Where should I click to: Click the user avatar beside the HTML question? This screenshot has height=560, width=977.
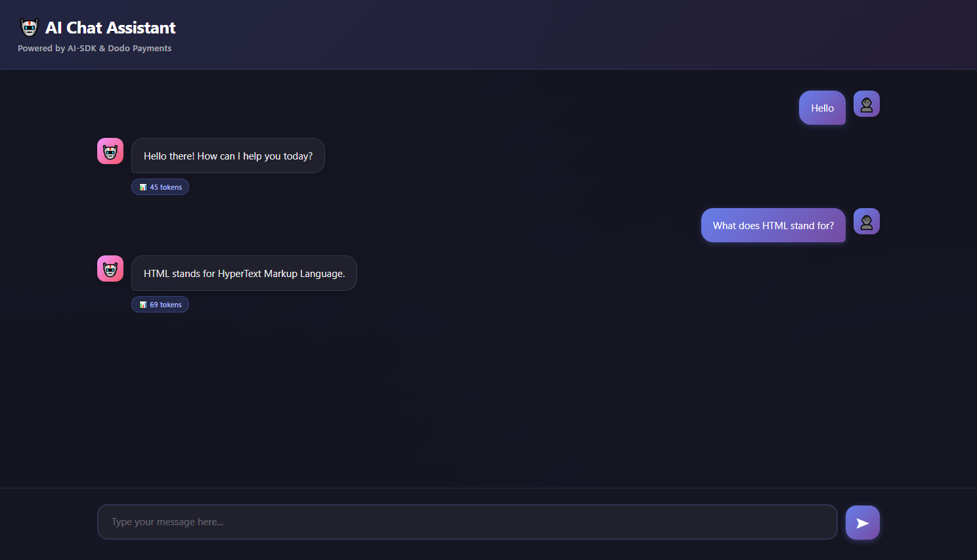point(866,221)
